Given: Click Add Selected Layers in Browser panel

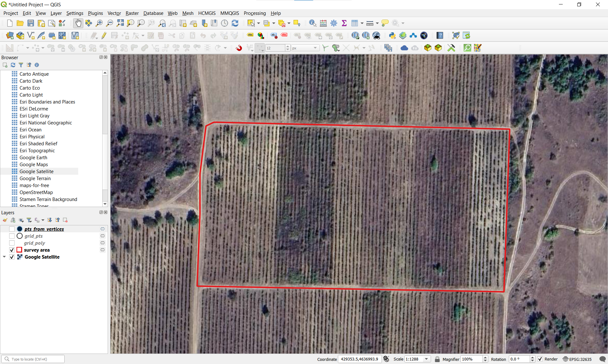Looking at the screenshot, I should coord(5,65).
